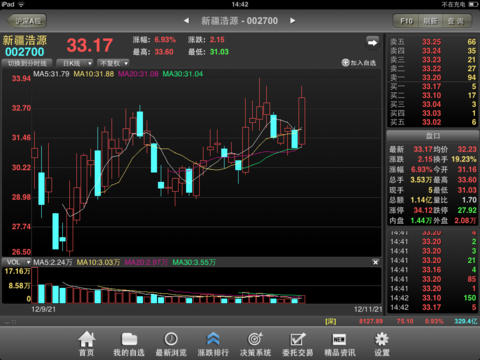Open the 日K线 period dropdown
This screenshot has height=360, width=480.
click(x=74, y=63)
